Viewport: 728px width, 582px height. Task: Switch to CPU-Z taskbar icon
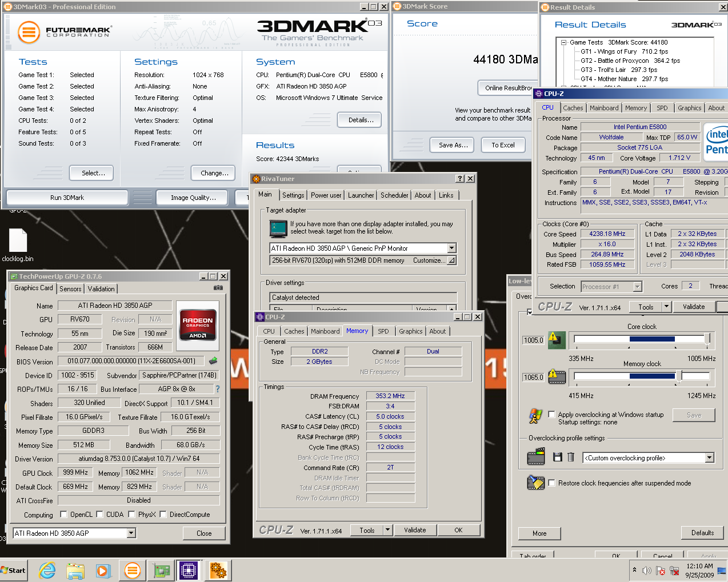189,570
